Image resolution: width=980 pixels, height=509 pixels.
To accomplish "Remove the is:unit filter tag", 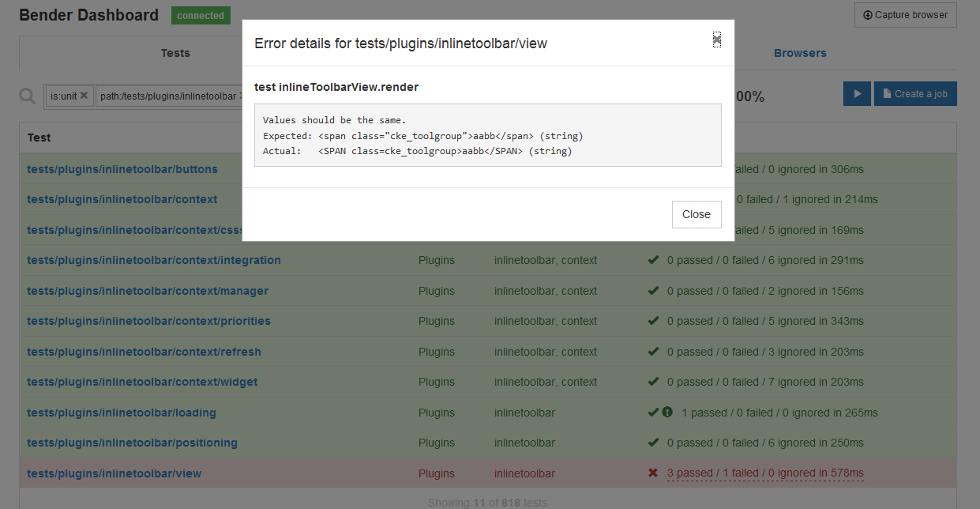I will pos(84,96).
